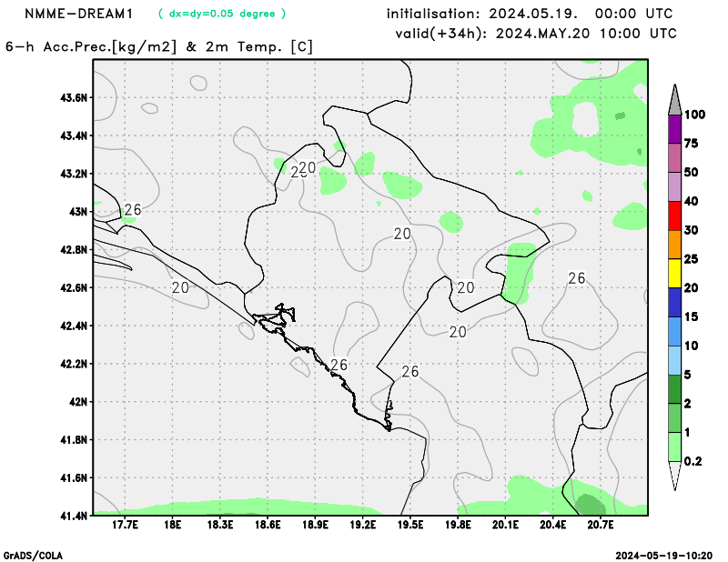Click the 20 contour label near 42.6N, 18E
The image size is (728, 562).
[180, 287]
